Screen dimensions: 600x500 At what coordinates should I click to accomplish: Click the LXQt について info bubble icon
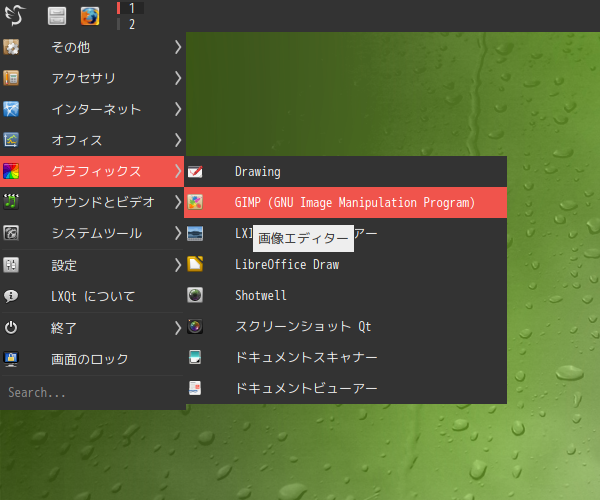(x=11, y=296)
